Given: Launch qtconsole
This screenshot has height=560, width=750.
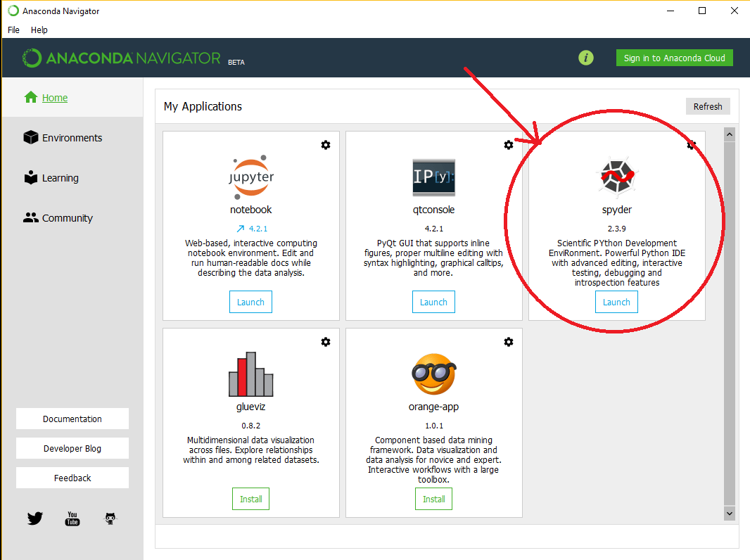Looking at the screenshot, I should pos(433,302).
